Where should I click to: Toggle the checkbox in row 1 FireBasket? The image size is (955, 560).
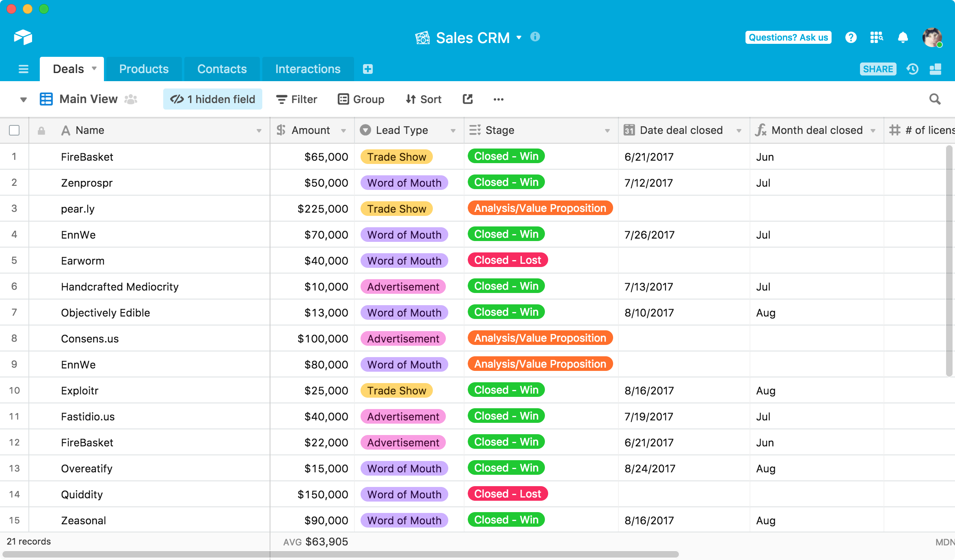pyautogui.click(x=15, y=157)
